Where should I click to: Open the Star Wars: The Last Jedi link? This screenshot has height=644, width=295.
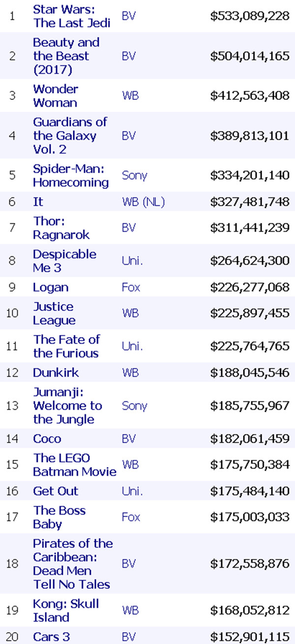[x=71, y=16]
